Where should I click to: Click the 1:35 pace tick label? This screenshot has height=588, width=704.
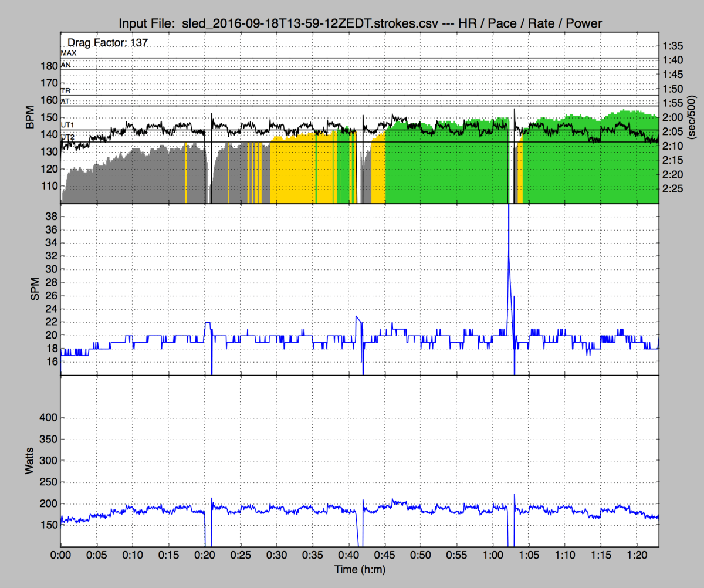tap(672, 46)
